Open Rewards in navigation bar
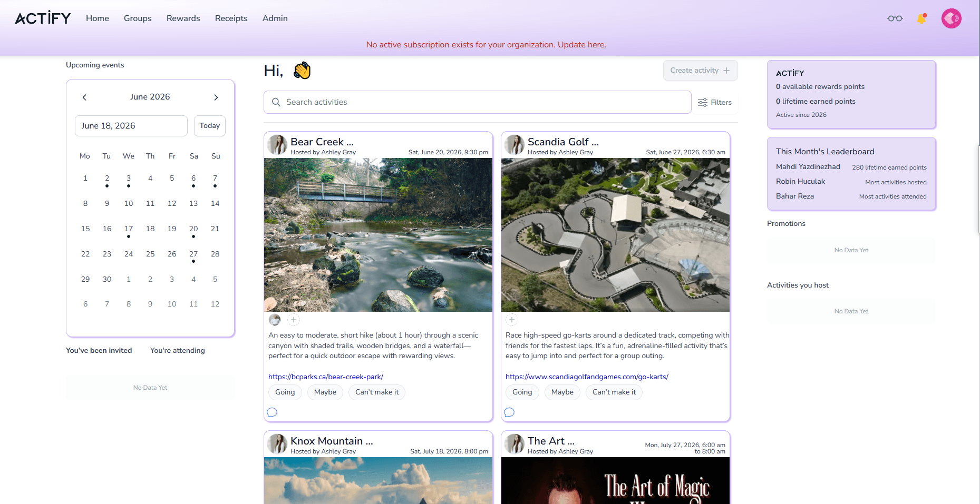The width and height of the screenshot is (980, 504). click(x=183, y=18)
